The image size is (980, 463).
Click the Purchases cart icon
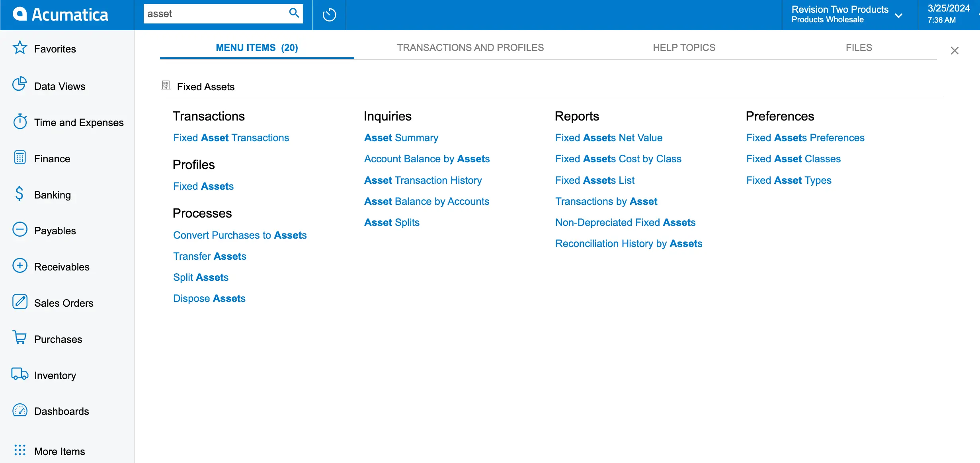pyautogui.click(x=20, y=338)
